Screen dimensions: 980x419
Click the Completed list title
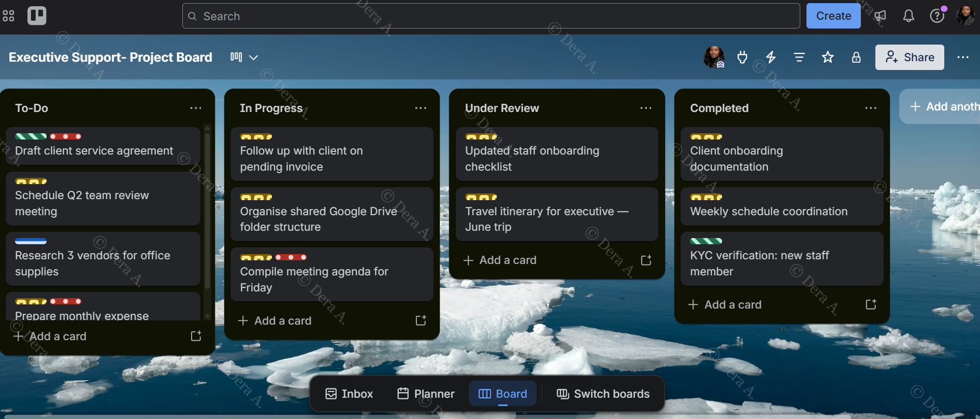(x=719, y=108)
